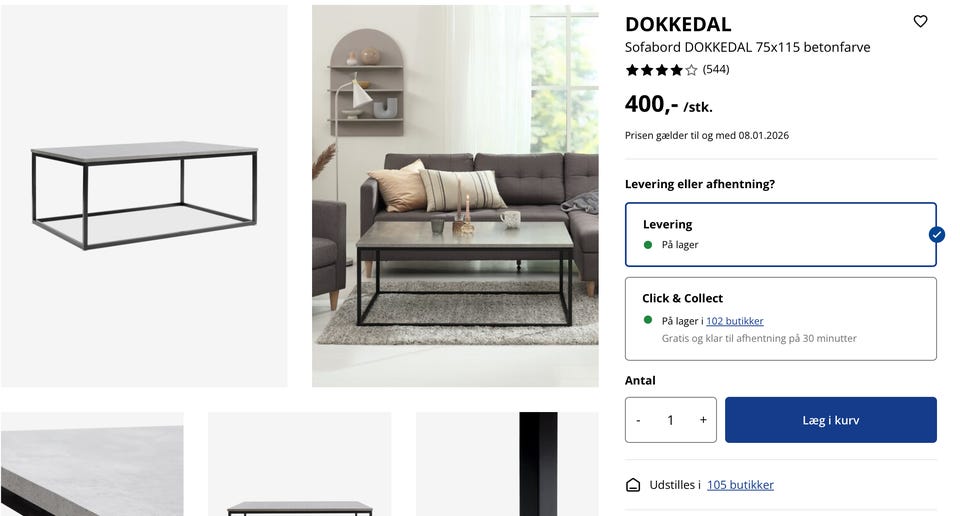Add to cart with Læg i kurv
Image resolution: width=960 pixels, height=516 pixels.
[x=831, y=420]
